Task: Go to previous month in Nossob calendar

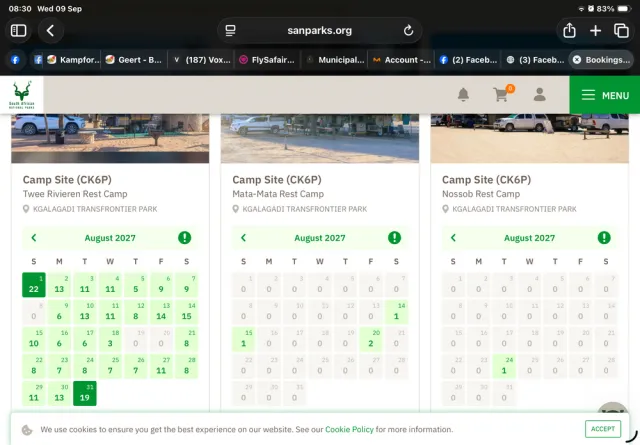Action: coord(453,238)
